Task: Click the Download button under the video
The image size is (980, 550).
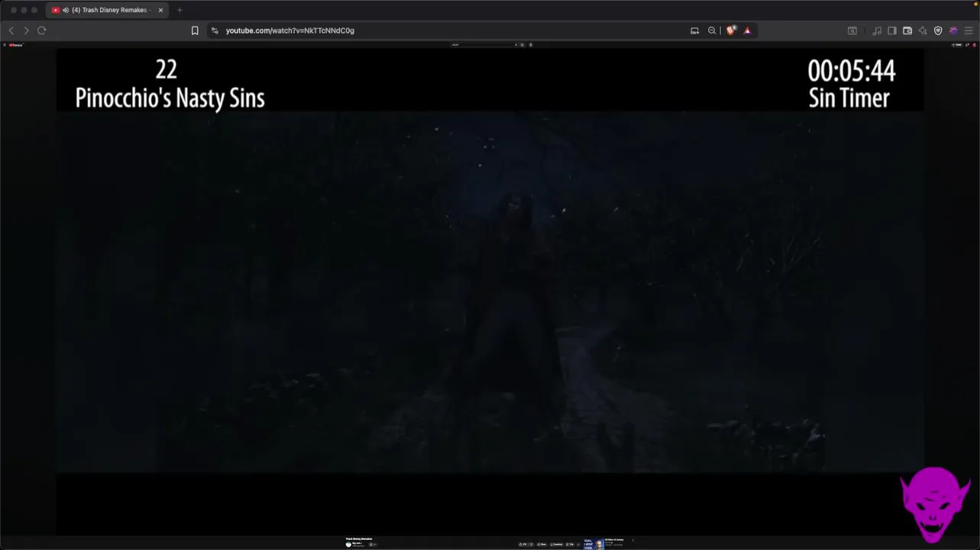Action: [556, 545]
